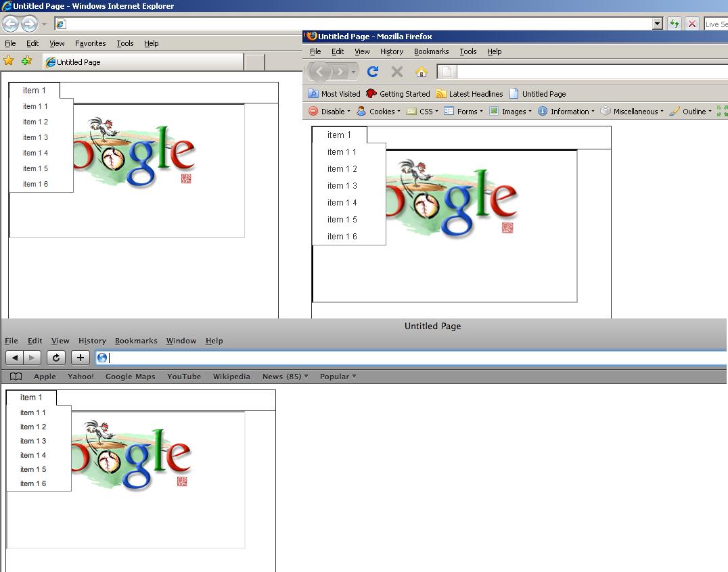Open Most Visited bookmarks folder in Firefox
The image size is (728, 572).
click(x=334, y=94)
